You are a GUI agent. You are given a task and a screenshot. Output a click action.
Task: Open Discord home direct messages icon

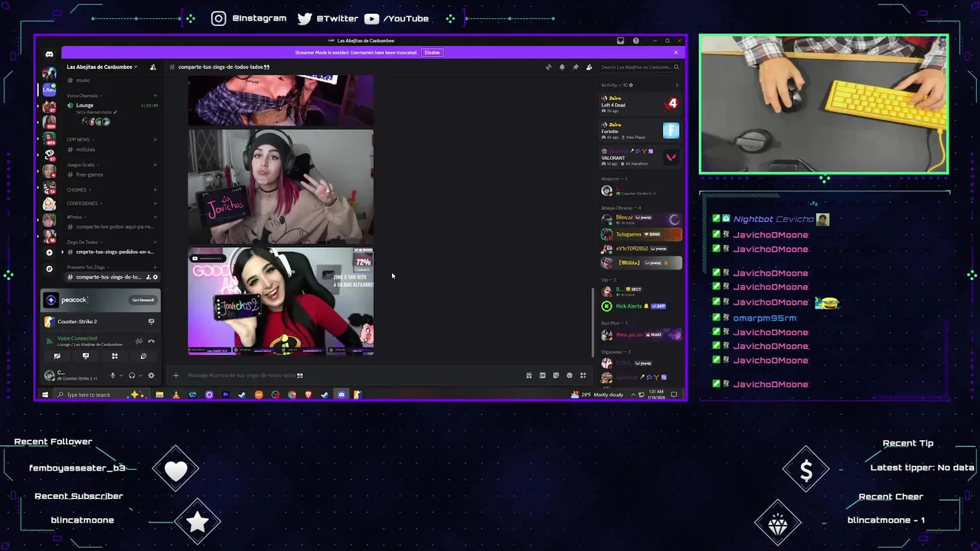[x=49, y=54]
